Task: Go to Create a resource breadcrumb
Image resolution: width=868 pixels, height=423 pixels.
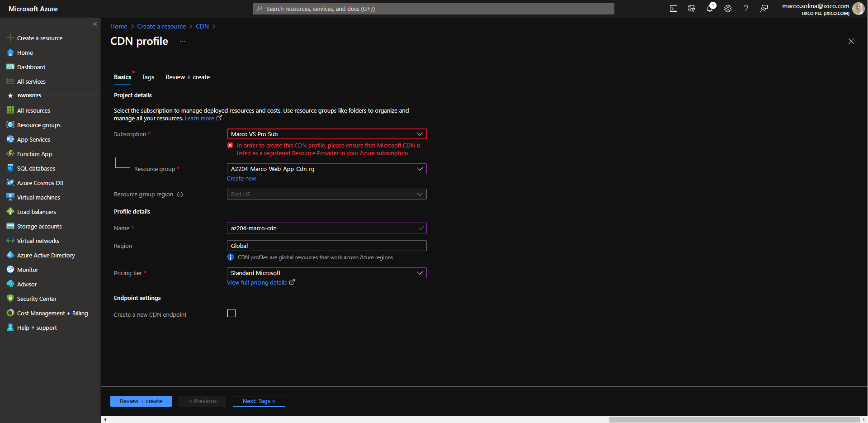Action: click(x=161, y=26)
